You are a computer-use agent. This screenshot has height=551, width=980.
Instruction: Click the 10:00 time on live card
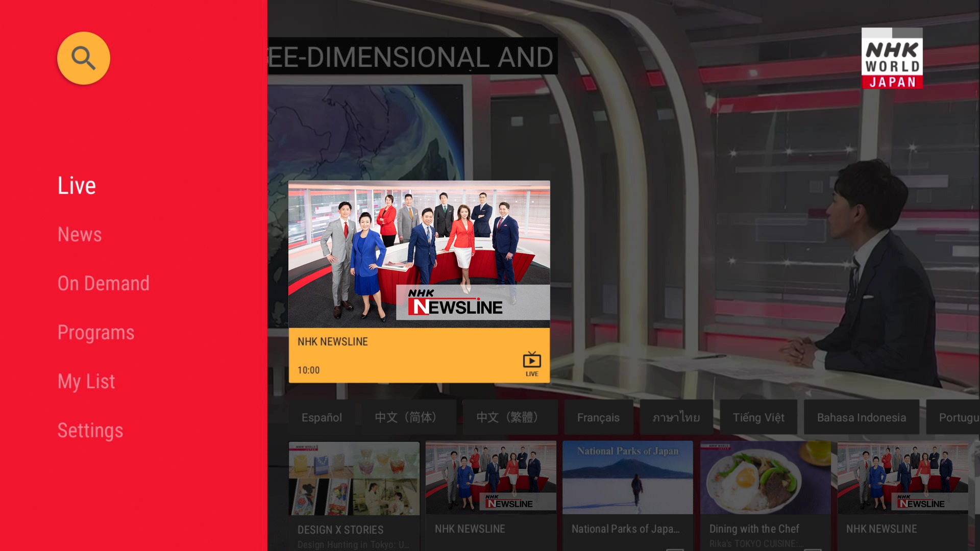pyautogui.click(x=308, y=370)
